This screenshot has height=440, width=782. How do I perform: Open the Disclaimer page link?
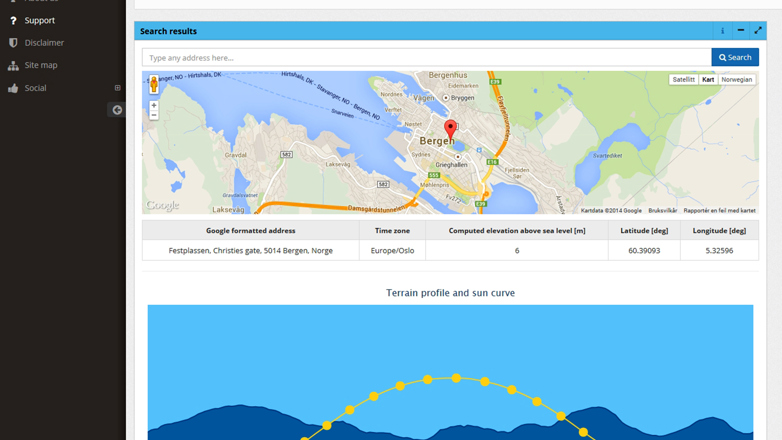[x=44, y=43]
